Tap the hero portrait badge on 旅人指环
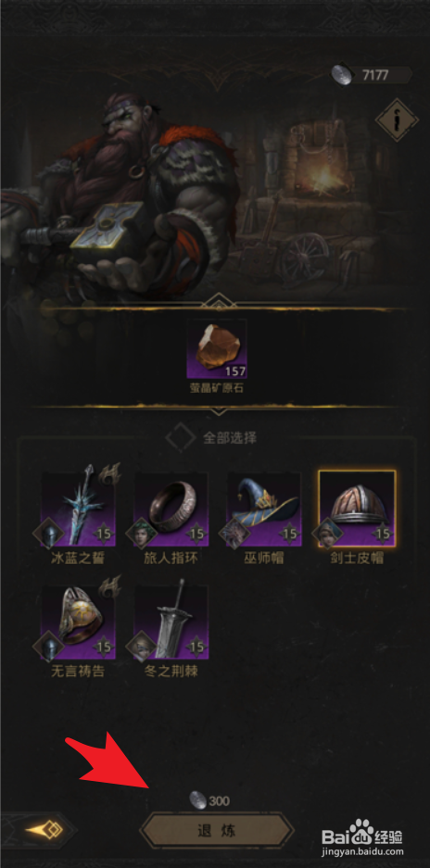 [x=141, y=534]
